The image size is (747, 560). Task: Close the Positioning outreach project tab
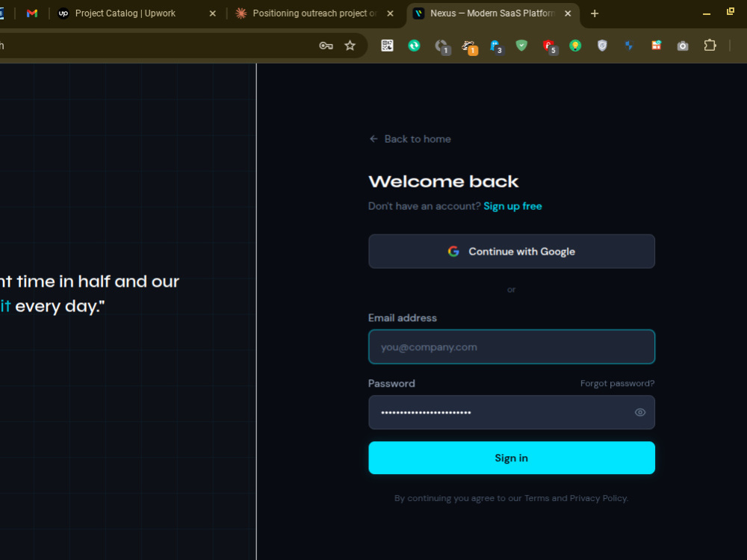(390, 13)
